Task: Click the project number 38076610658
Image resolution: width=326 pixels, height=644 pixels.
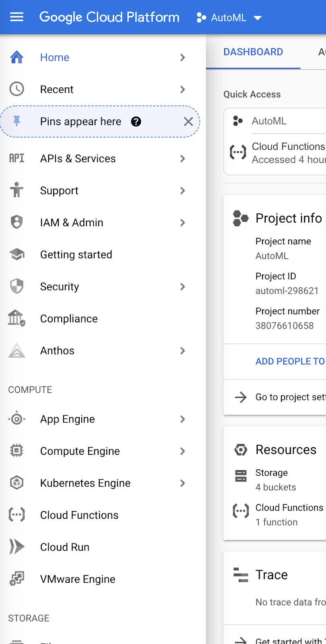Action: tap(285, 326)
